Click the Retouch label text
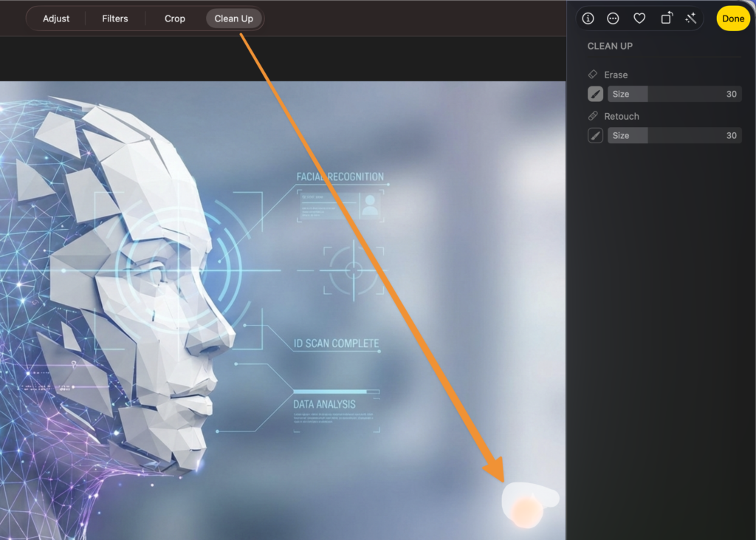This screenshot has width=756, height=540. pos(622,116)
